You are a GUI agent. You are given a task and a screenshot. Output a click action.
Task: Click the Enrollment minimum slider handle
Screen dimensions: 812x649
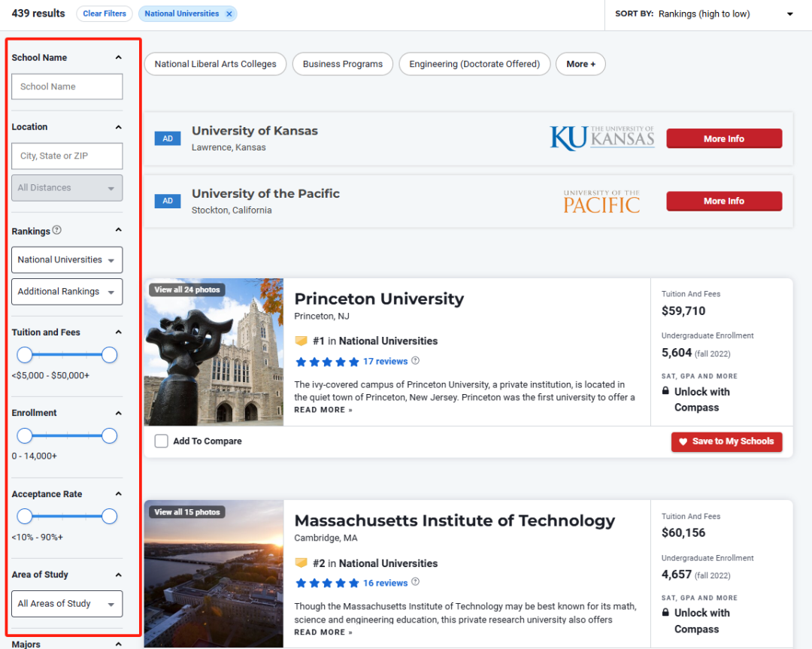(24, 435)
